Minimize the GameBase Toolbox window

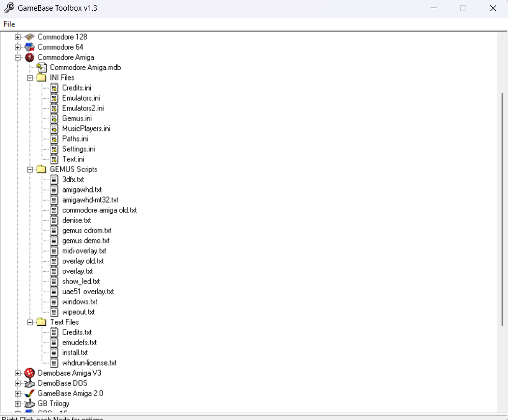pyautogui.click(x=434, y=8)
